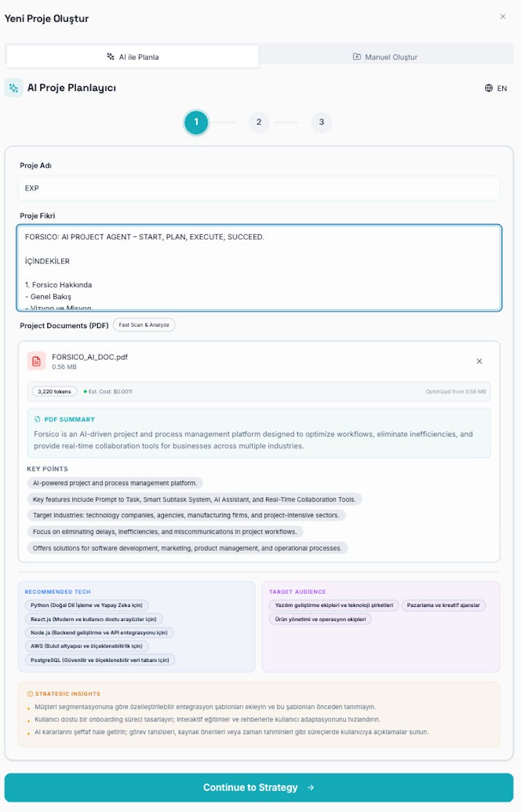The height and width of the screenshot is (812, 521).
Task: Click inside the Proje Fikri text area
Action: point(258,267)
